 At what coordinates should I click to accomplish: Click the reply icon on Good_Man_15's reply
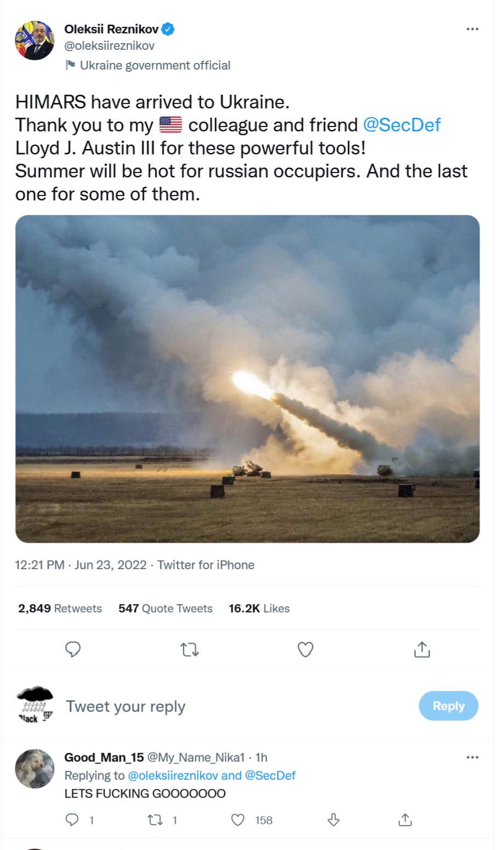72,820
